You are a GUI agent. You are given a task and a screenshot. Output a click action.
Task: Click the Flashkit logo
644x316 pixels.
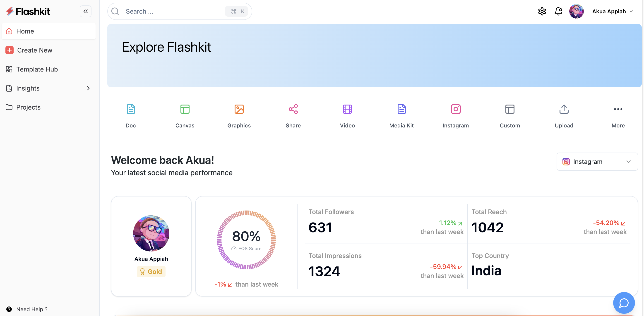[28, 11]
